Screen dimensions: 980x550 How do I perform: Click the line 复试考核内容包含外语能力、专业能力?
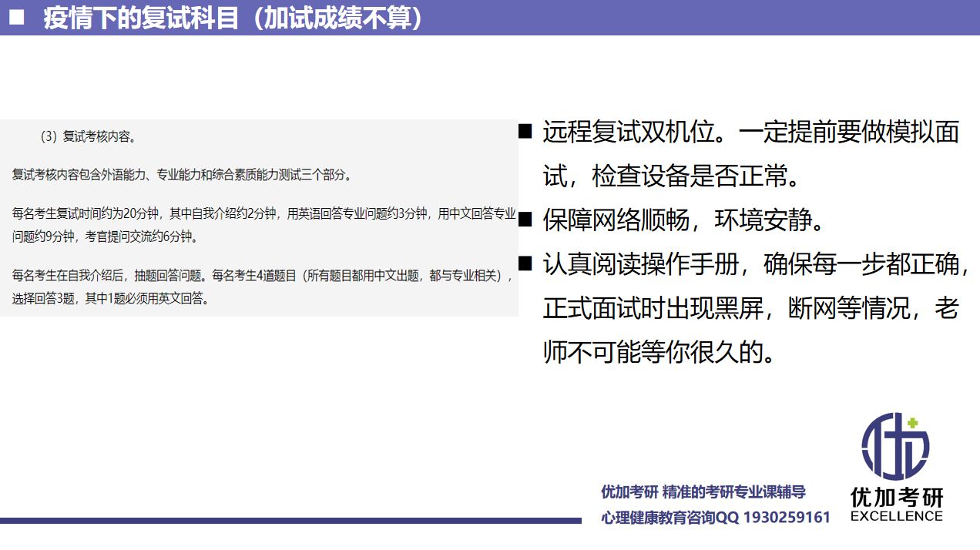tap(183, 175)
